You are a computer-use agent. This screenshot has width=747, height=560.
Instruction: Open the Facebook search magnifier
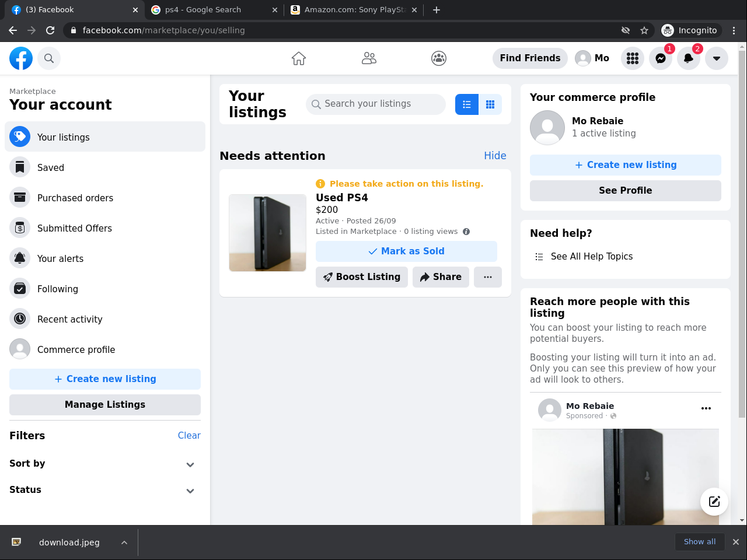(x=49, y=58)
